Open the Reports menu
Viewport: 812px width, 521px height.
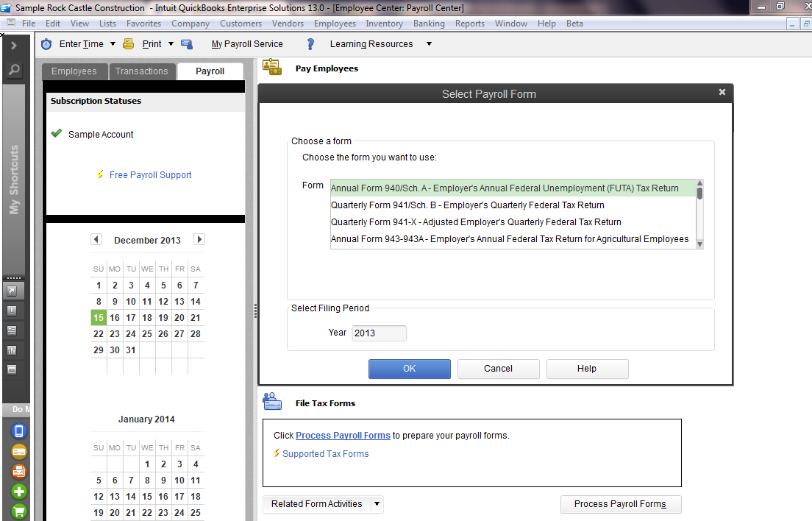point(470,24)
